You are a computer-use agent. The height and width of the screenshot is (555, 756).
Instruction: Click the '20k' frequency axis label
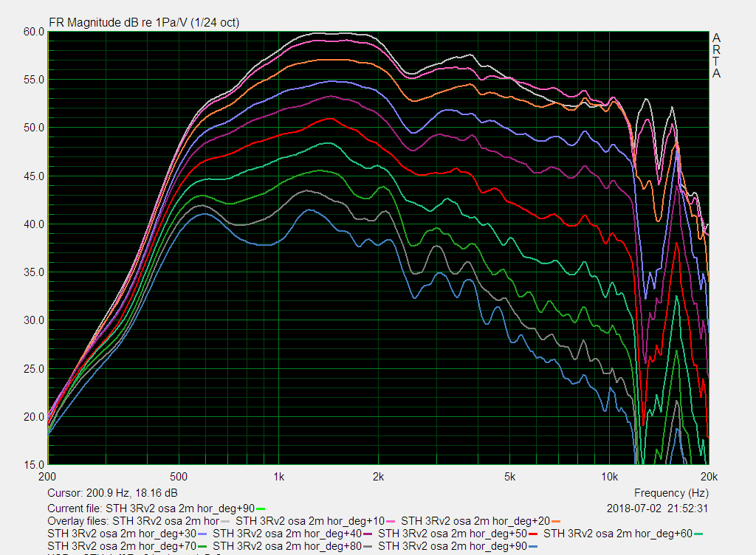tap(709, 477)
